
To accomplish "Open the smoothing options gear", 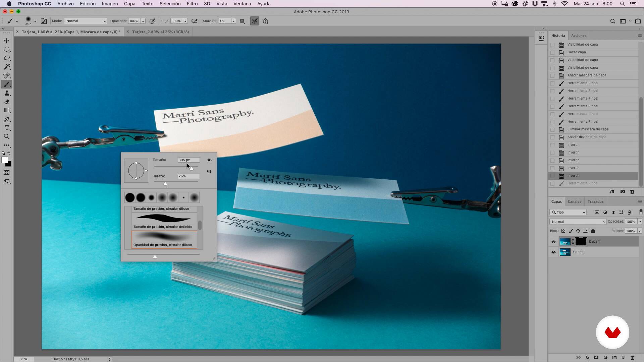I will (242, 21).
